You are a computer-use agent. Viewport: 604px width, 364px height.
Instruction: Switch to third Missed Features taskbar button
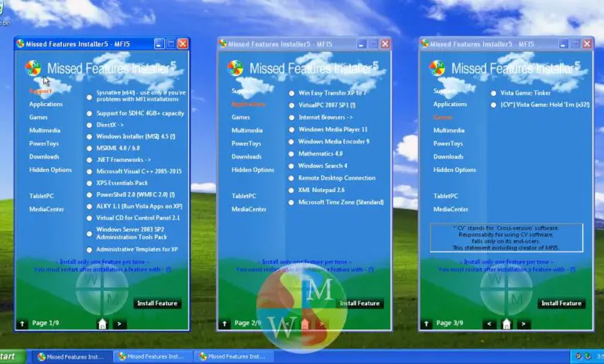[234, 357]
